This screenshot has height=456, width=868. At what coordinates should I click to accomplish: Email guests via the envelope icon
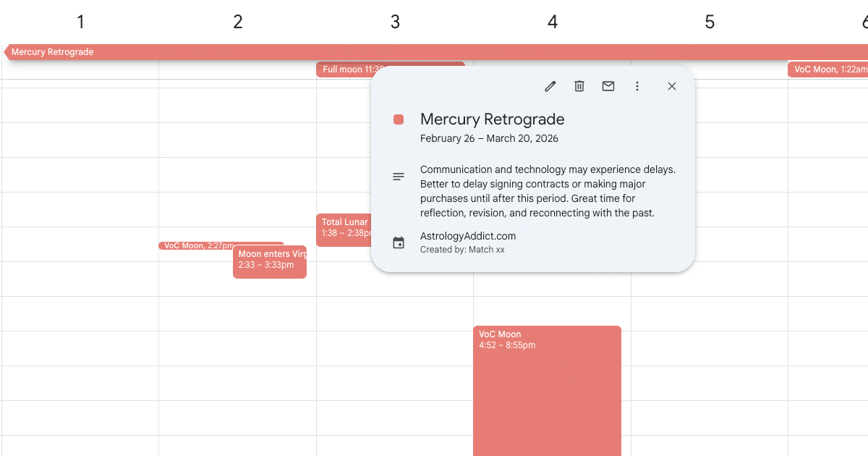click(608, 85)
